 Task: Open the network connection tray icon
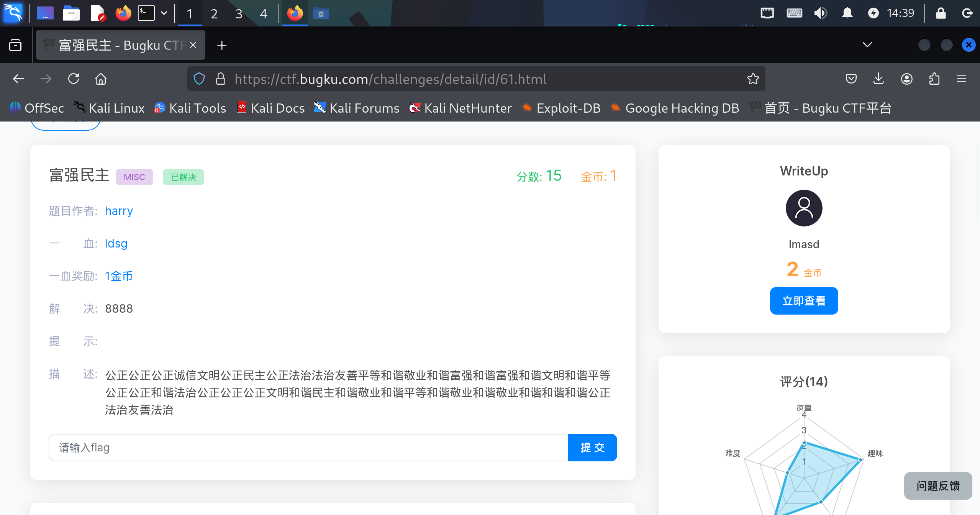coord(767,13)
